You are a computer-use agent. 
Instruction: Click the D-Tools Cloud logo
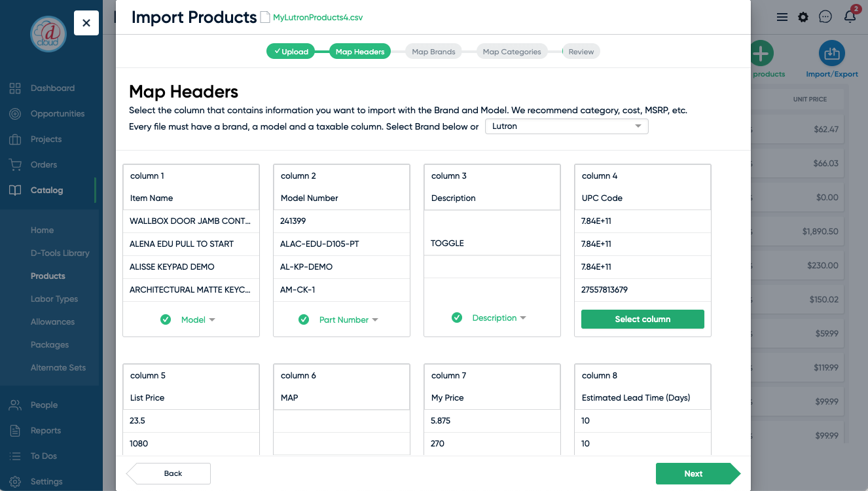[x=48, y=33]
